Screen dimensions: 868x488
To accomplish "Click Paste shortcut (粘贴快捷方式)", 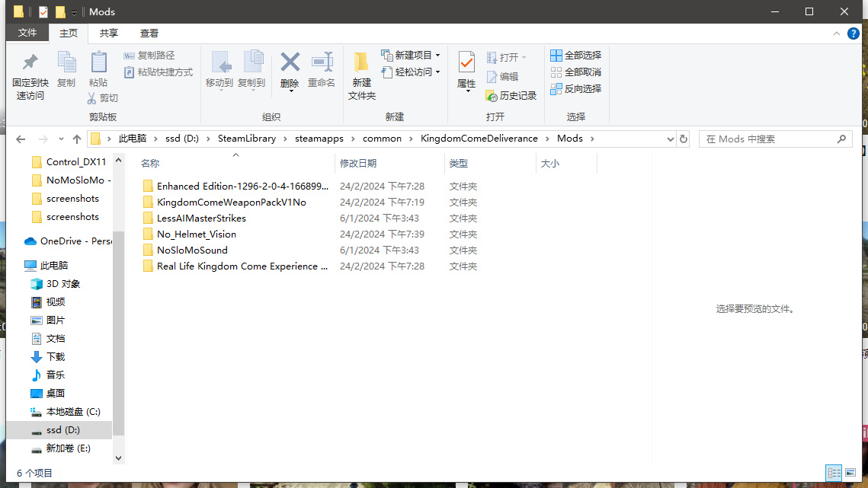I will click(159, 72).
